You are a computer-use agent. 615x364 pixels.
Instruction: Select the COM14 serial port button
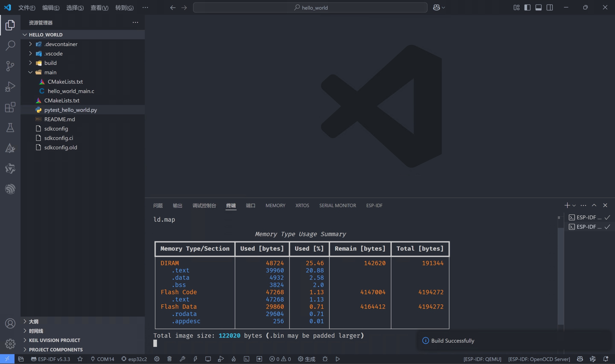click(x=103, y=359)
